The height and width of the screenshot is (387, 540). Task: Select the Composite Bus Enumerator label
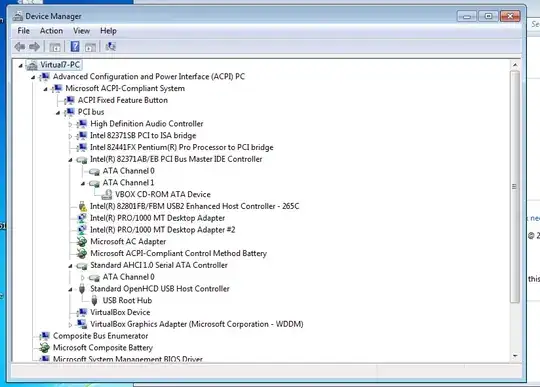(101, 336)
